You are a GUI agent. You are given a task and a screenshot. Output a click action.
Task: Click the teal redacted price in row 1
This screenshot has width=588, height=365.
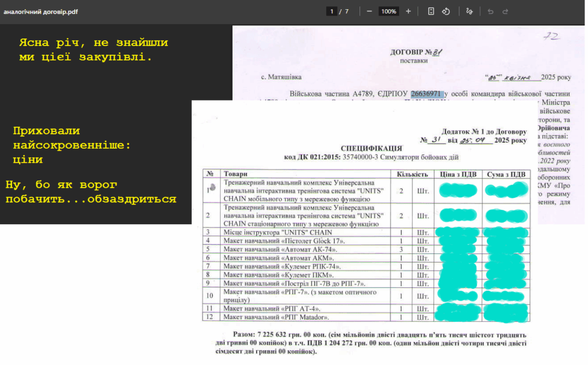click(x=458, y=190)
